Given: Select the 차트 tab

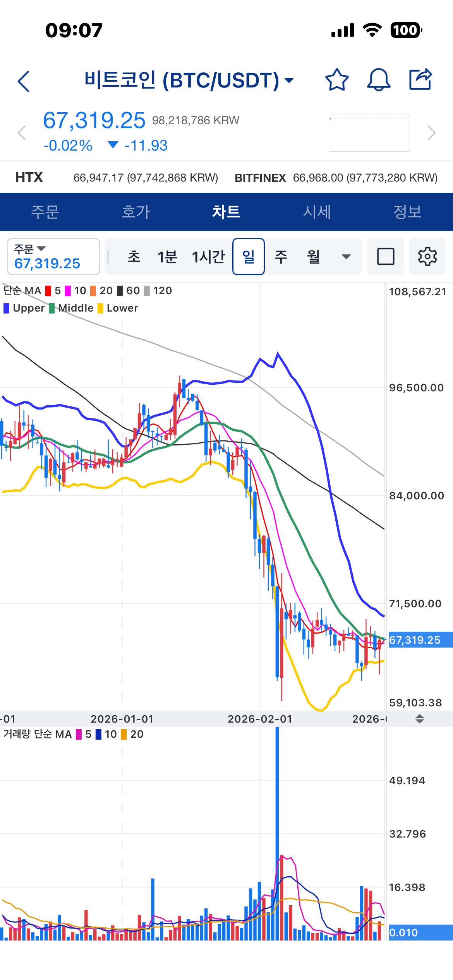Looking at the screenshot, I should [226, 212].
